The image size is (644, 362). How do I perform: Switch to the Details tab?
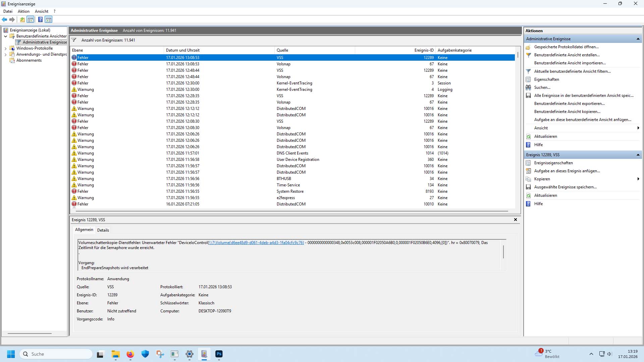[x=103, y=230]
